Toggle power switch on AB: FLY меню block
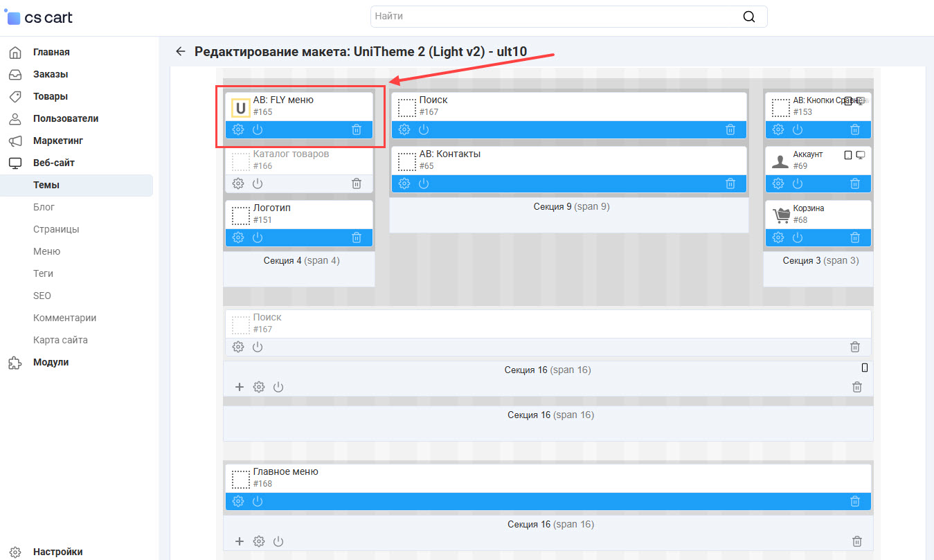The height and width of the screenshot is (560, 934). point(258,129)
